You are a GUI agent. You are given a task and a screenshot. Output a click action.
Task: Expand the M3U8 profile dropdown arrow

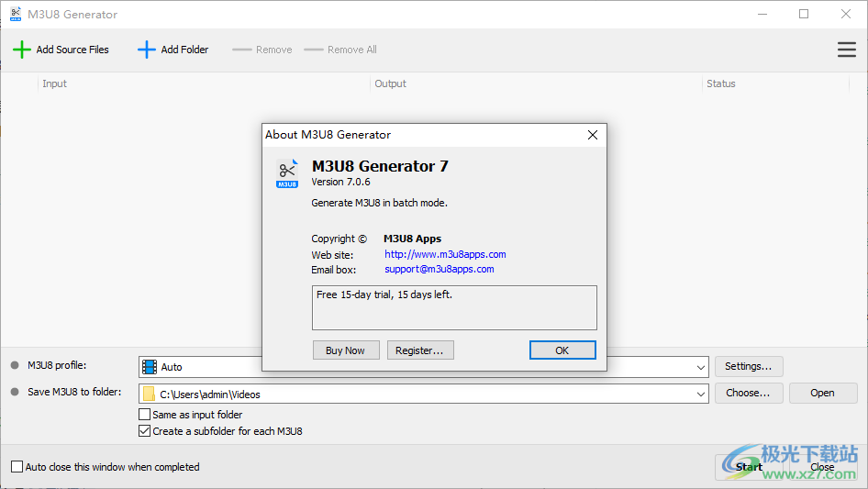point(700,367)
